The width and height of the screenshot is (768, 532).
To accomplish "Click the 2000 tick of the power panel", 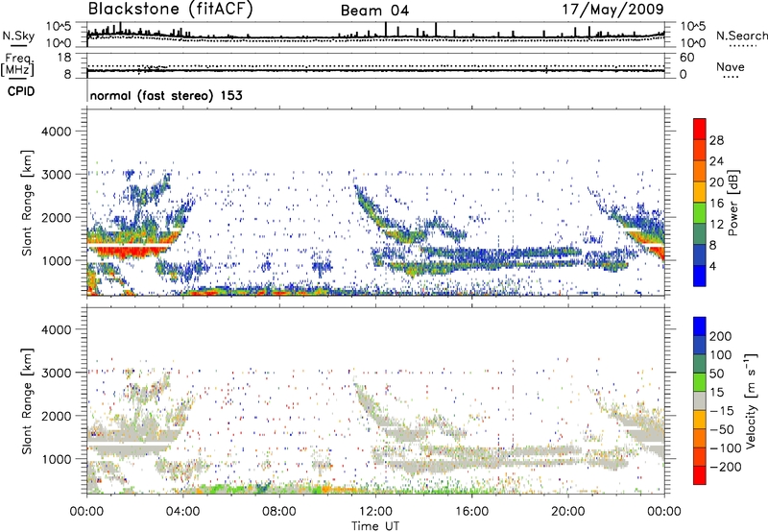I will 56,217.
